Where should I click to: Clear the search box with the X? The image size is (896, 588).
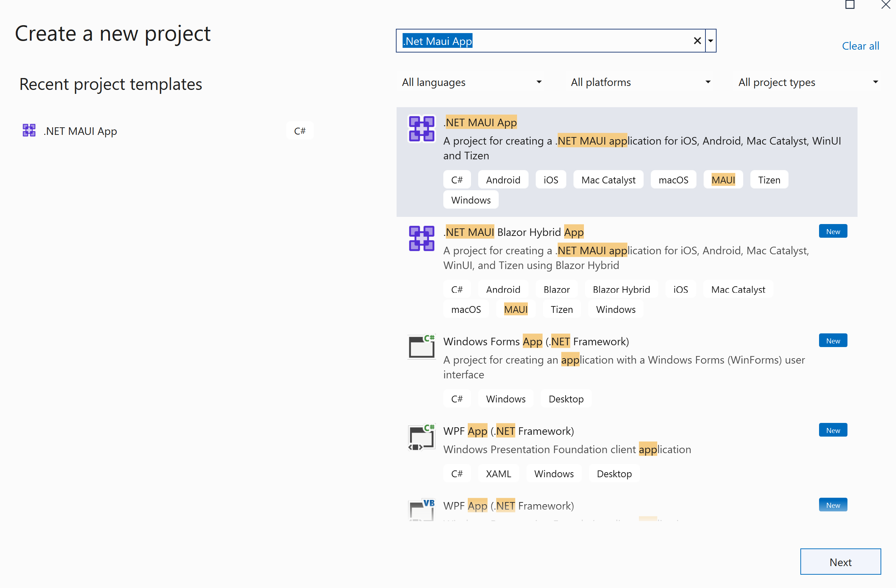[697, 41]
